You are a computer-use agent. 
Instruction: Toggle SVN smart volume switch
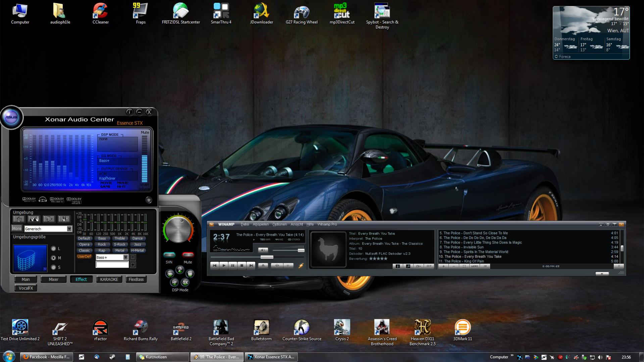pyautogui.click(x=169, y=255)
